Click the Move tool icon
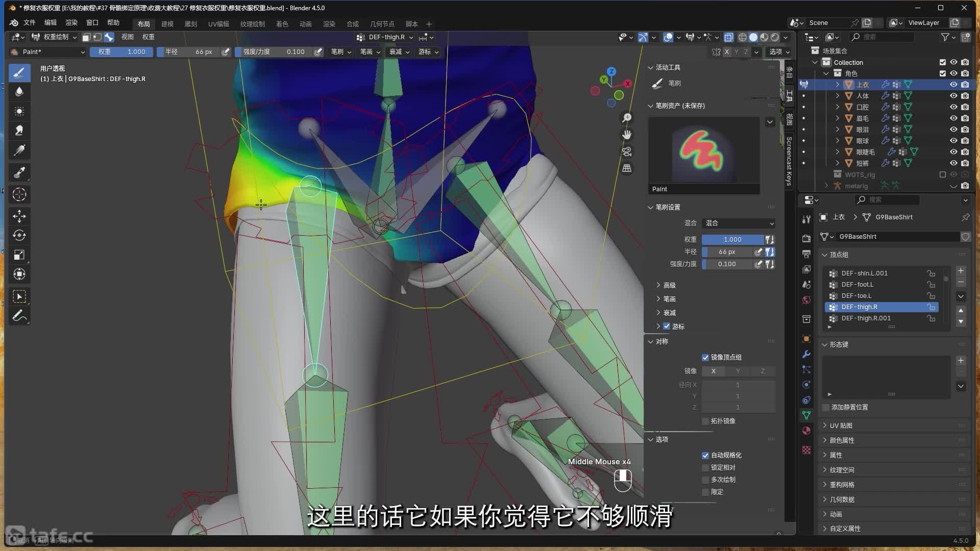980x551 pixels. click(19, 216)
